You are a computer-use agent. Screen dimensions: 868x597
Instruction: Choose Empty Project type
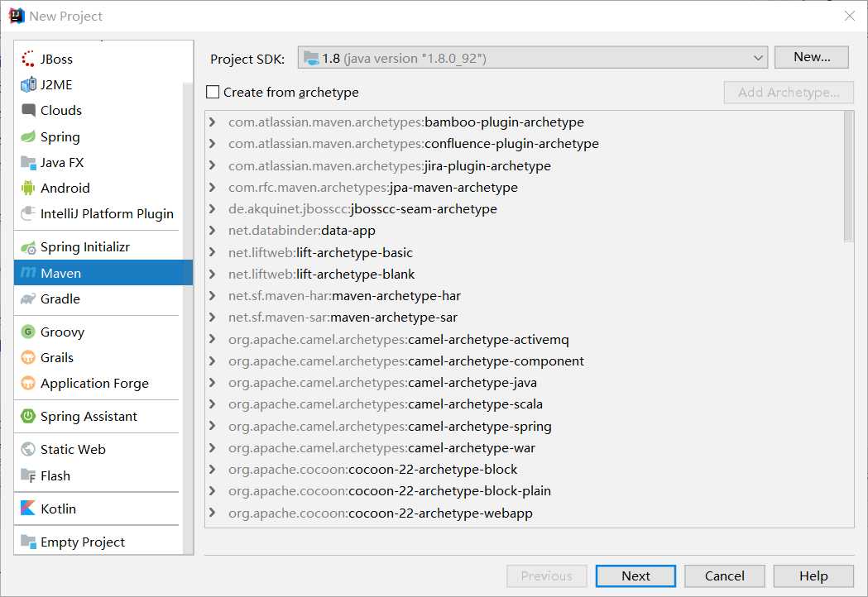(98, 542)
